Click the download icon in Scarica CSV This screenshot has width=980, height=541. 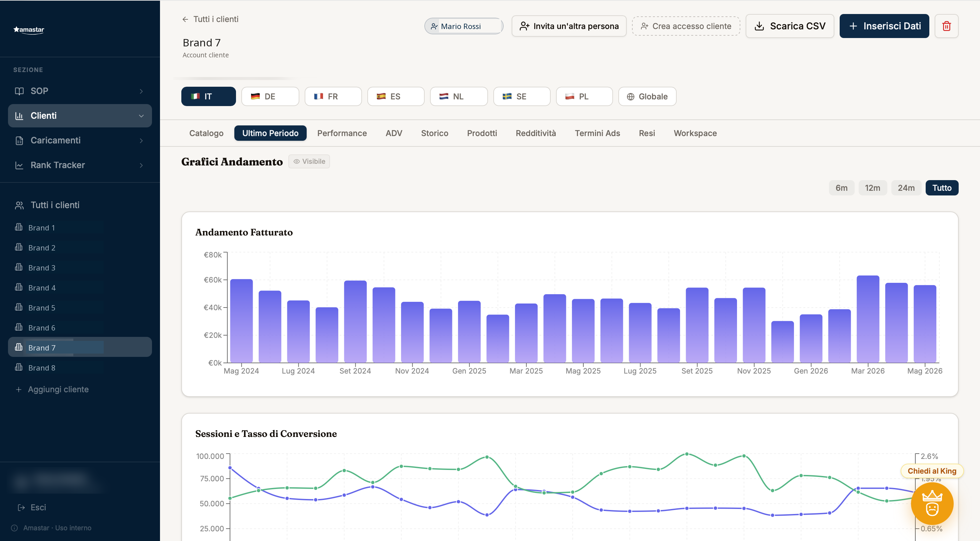759,26
